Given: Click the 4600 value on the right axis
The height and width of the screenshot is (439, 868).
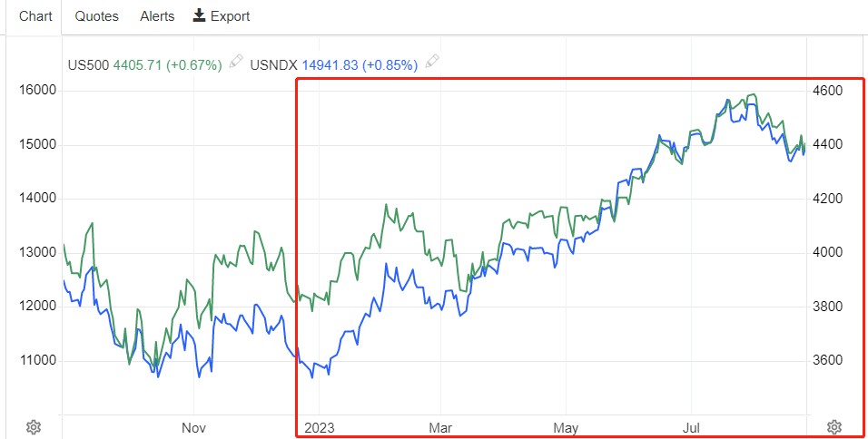Looking at the screenshot, I should (827, 91).
